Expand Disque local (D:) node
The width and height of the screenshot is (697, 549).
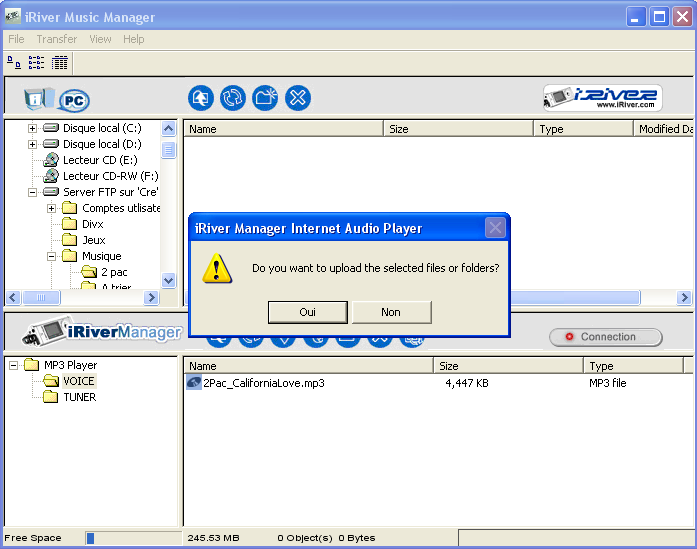coord(32,144)
